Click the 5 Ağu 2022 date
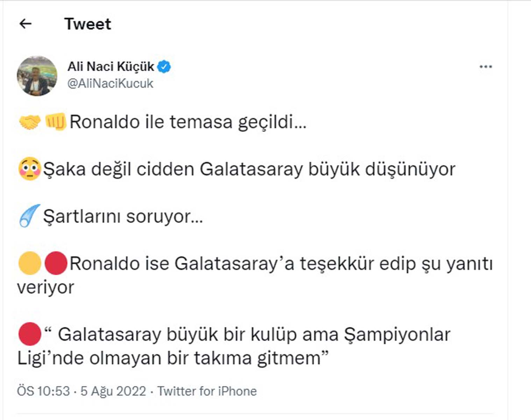531x420 pixels. coord(114,390)
